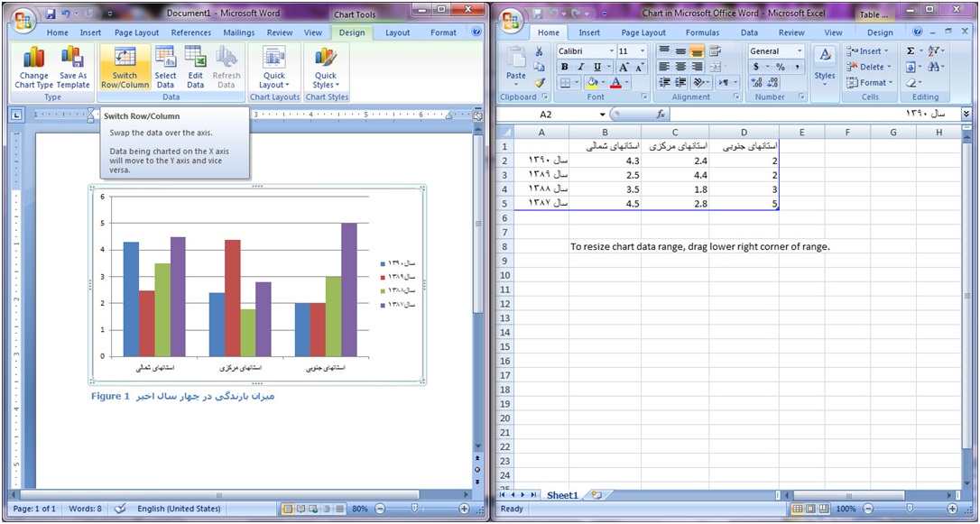Click the AutoSum sigma icon
This screenshot has height=524, width=980.
pyautogui.click(x=911, y=51)
